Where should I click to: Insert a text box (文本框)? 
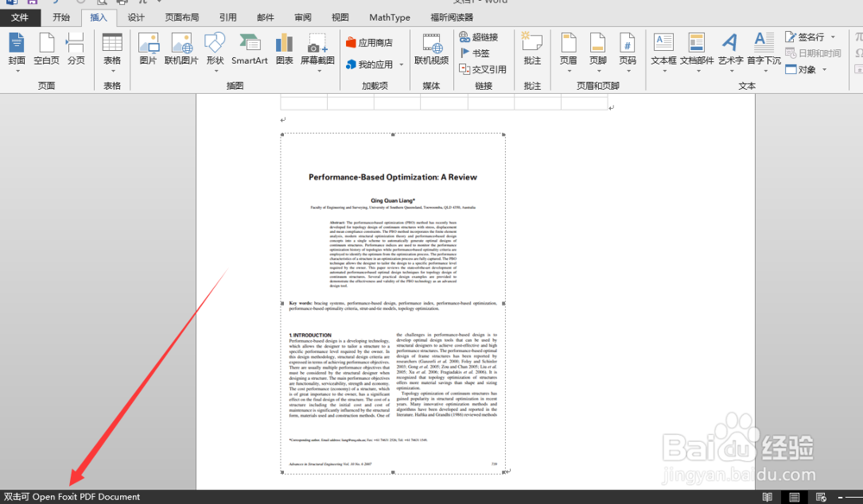(664, 52)
